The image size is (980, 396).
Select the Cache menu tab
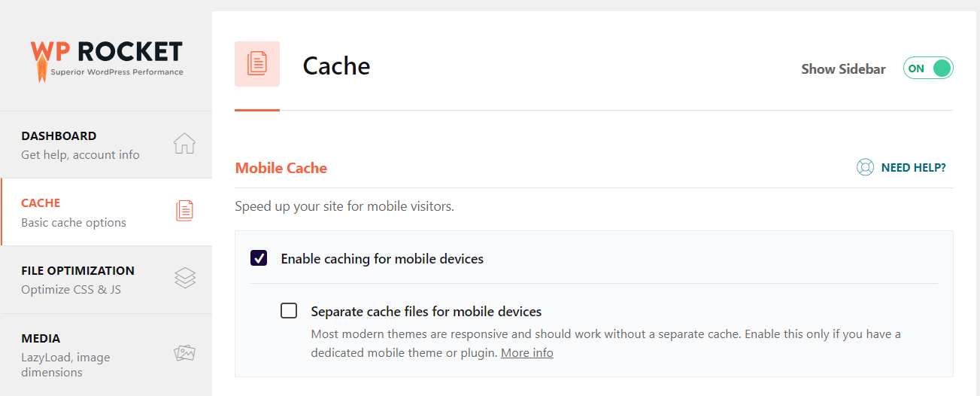(74, 212)
